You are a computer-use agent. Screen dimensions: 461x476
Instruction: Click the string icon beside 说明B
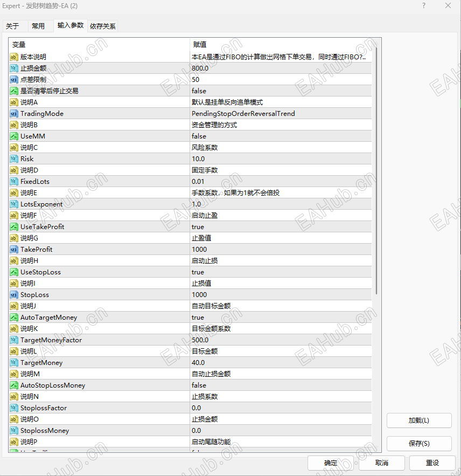click(13, 125)
